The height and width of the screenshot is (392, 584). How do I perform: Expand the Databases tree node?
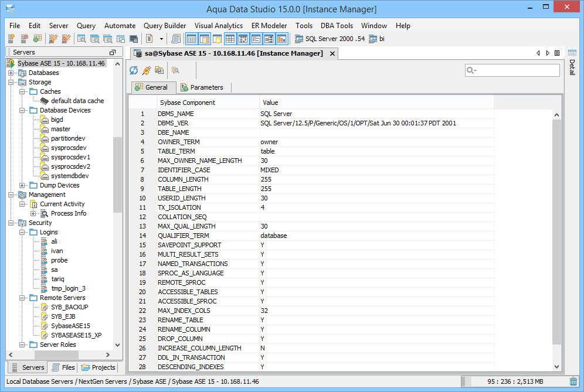(11, 73)
